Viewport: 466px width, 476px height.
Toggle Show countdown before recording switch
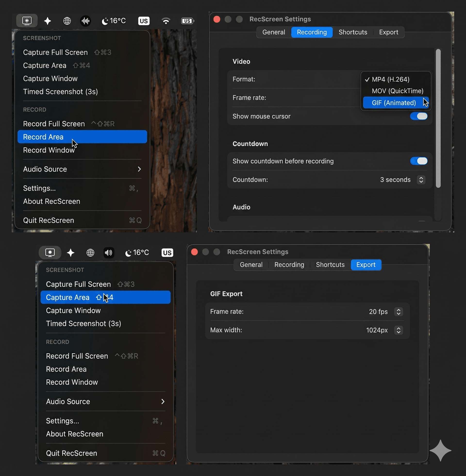419,161
